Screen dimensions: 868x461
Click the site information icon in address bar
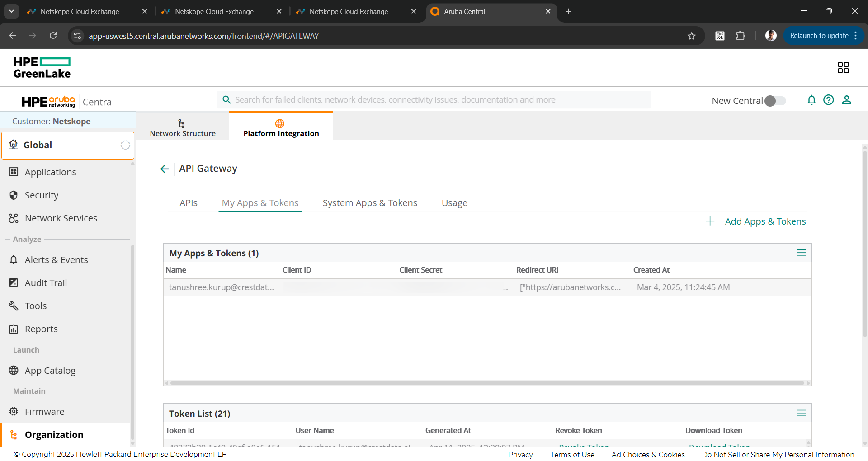77,36
